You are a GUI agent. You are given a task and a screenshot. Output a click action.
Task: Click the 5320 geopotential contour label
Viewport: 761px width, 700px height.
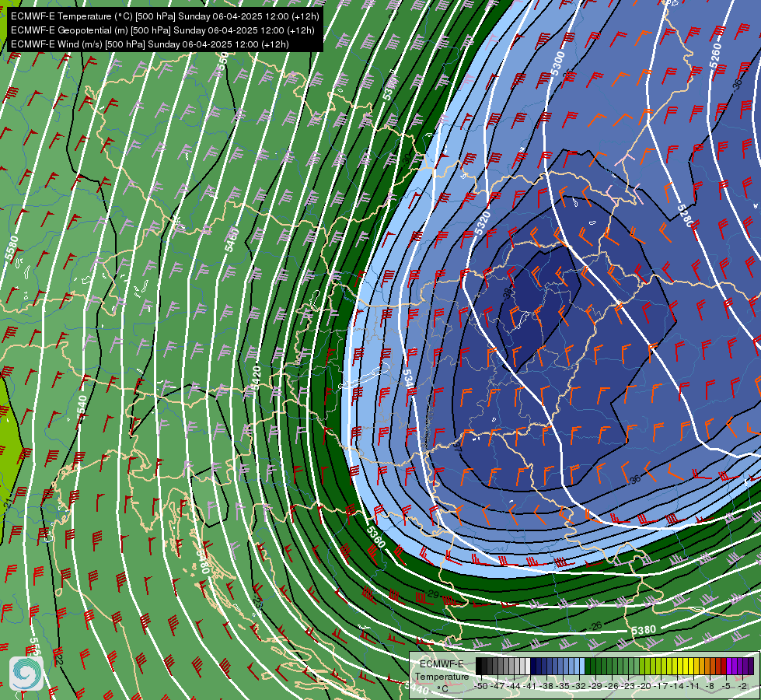tap(483, 223)
